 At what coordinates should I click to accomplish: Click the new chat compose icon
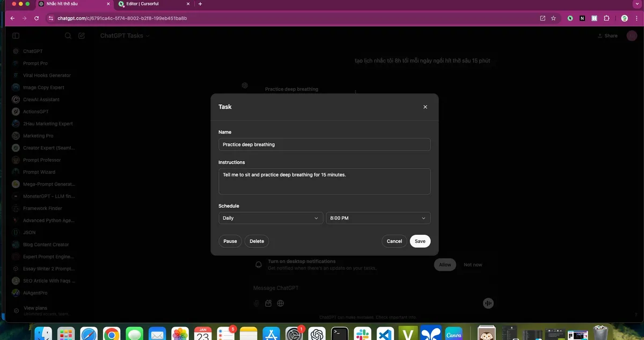[82, 36]
